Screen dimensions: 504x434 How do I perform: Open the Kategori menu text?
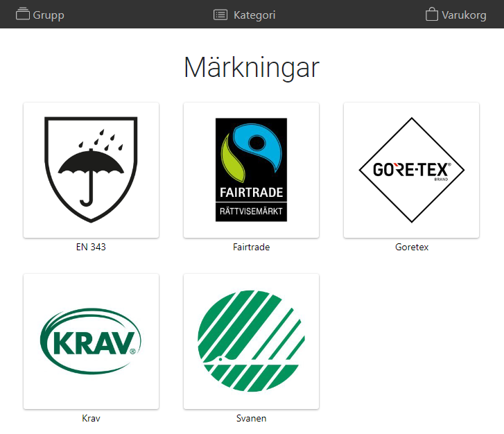tap(254, 15)
